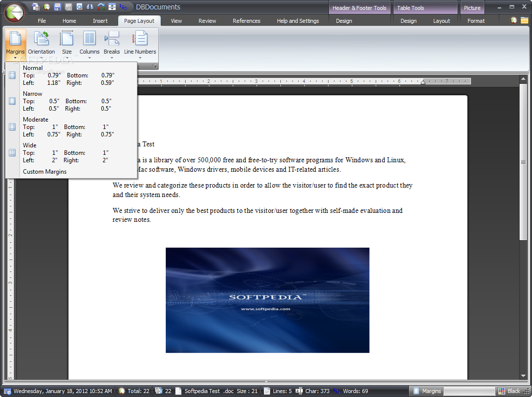Click the Line Numbers ribbon icon

click(140, 38)
